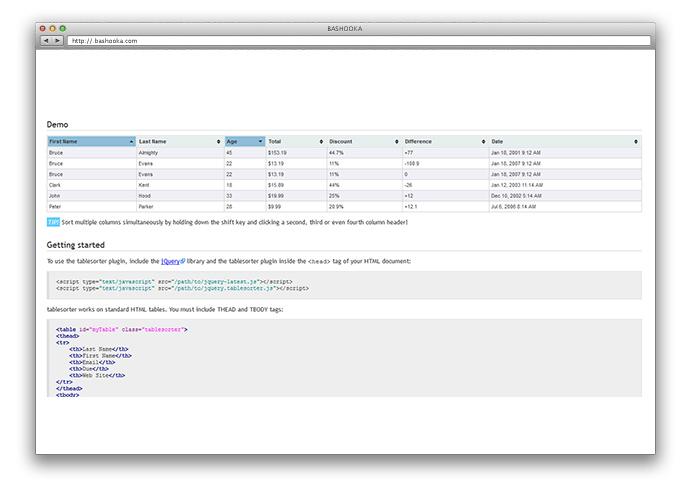Sort the Total column via its arrows
The height and width of the screenshot is (486, 690).
[321, 141]
